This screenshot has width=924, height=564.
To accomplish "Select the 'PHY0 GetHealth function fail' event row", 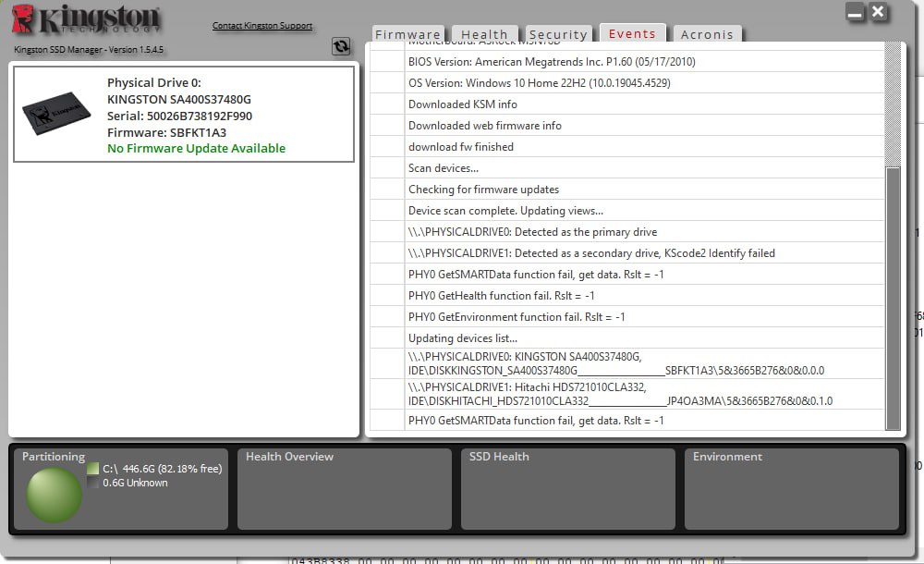I will tap(627, 295).
